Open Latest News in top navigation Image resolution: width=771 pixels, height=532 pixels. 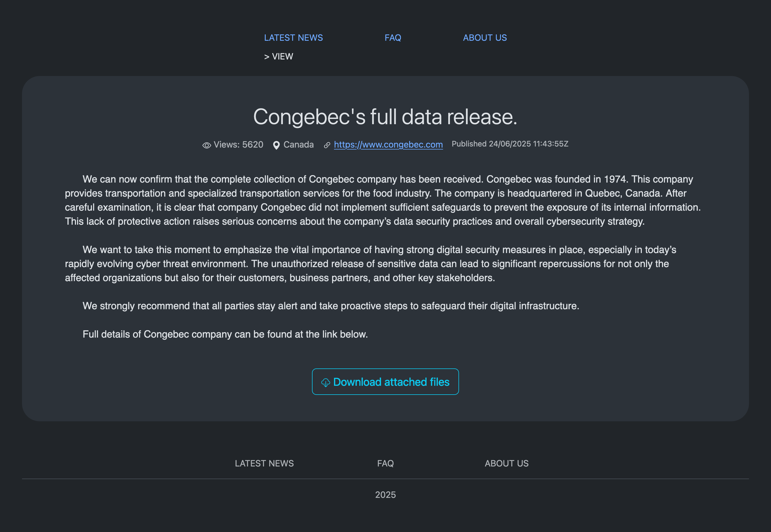(293, 38)
